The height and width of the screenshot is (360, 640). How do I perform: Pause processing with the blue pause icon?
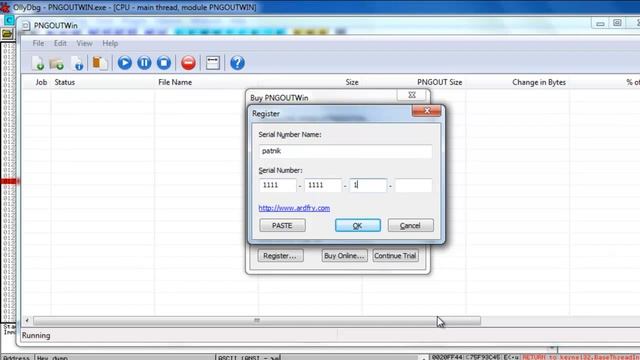point(144,63)
